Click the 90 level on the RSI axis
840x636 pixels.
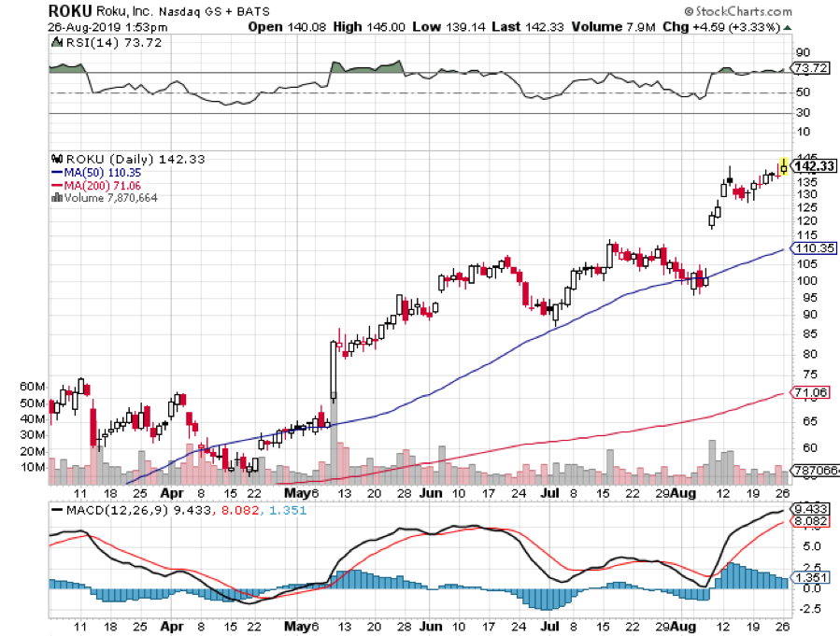tap(803, 52)
